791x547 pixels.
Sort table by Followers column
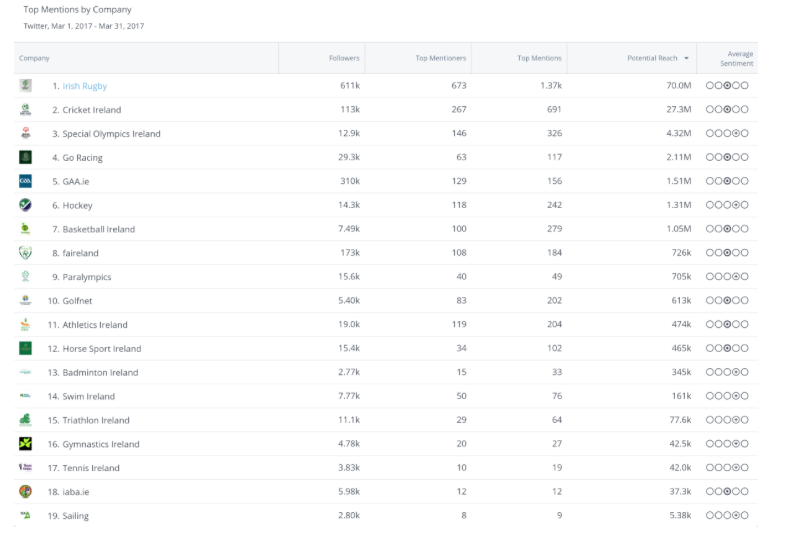344,58
